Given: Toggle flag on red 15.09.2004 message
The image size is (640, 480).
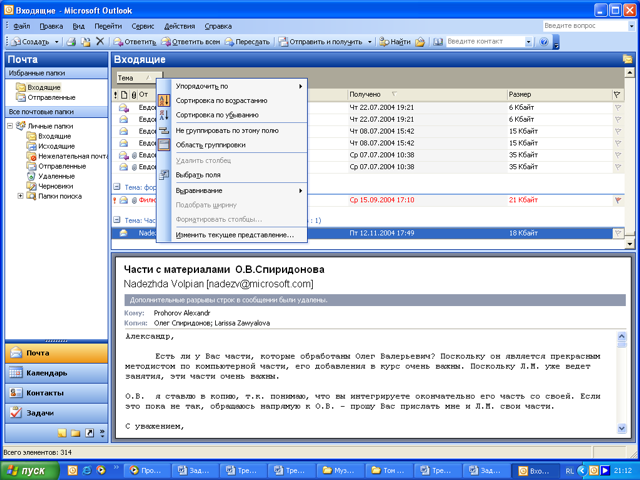Looking at the screenshot, I should click(618, 200).
